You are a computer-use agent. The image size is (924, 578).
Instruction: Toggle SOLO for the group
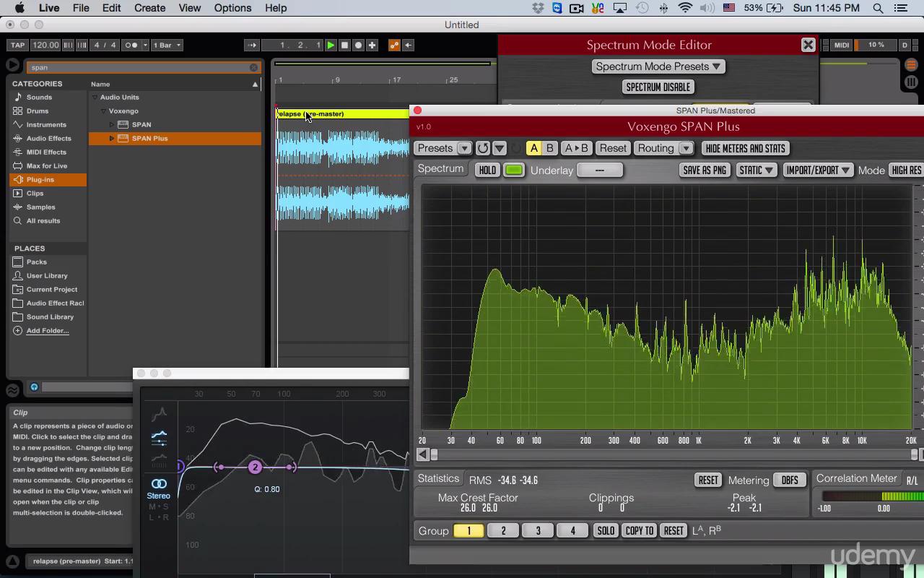click(605, 531)
